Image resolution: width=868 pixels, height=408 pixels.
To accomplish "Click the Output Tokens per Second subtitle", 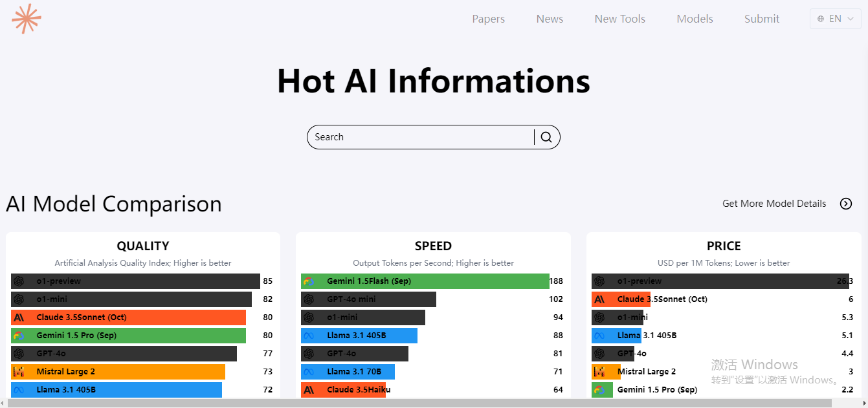I will tap(433, 263).
